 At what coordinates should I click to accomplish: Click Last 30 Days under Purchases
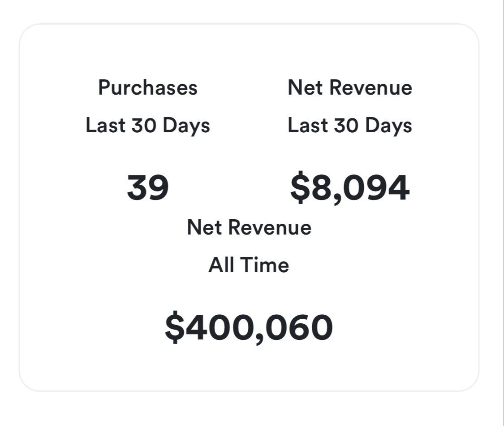[147, 125]
